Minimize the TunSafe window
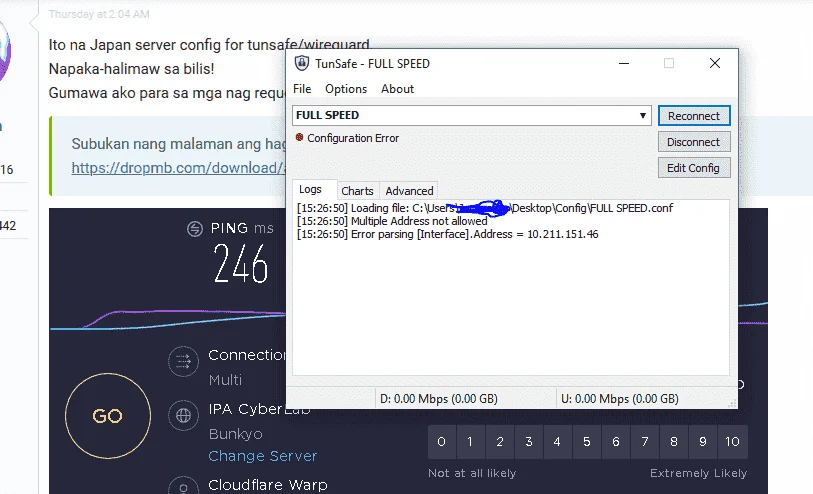 [624, 63]
